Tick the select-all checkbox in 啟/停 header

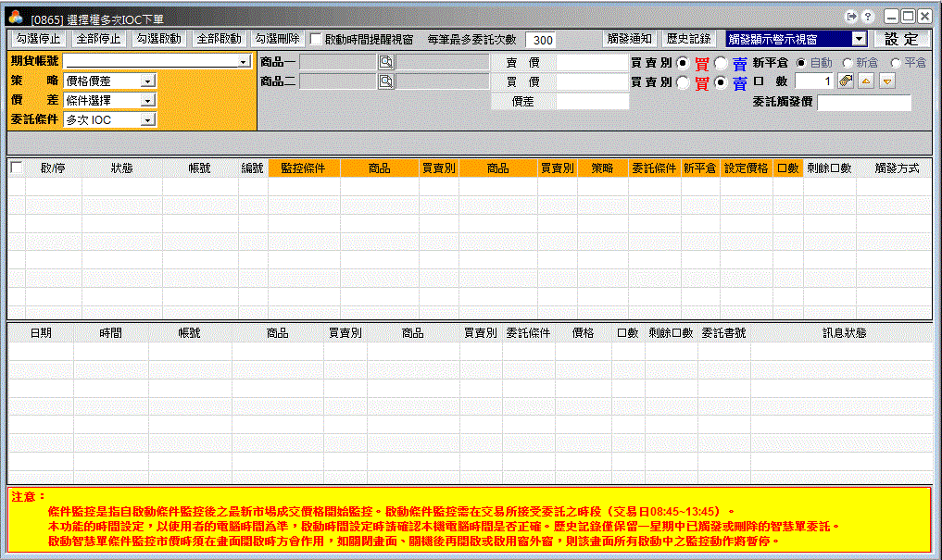pyautogui.click(x=16, y=168)
